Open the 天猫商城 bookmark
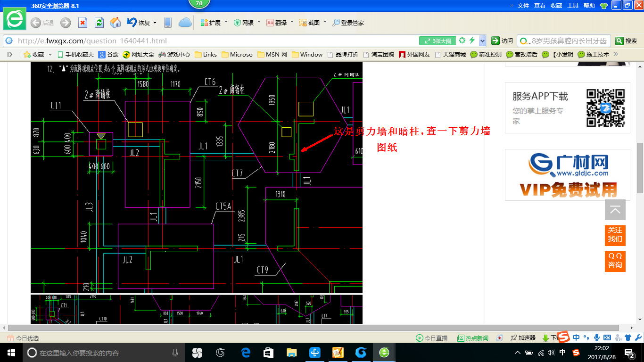This screenshot has width=644, height=362. (x=450, y=55)
